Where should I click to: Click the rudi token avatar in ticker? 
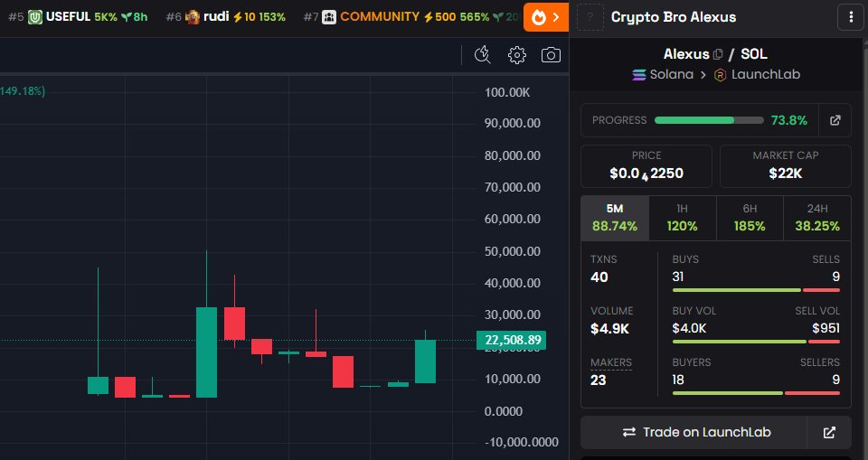pyautogui.click(x=193, y=17)
